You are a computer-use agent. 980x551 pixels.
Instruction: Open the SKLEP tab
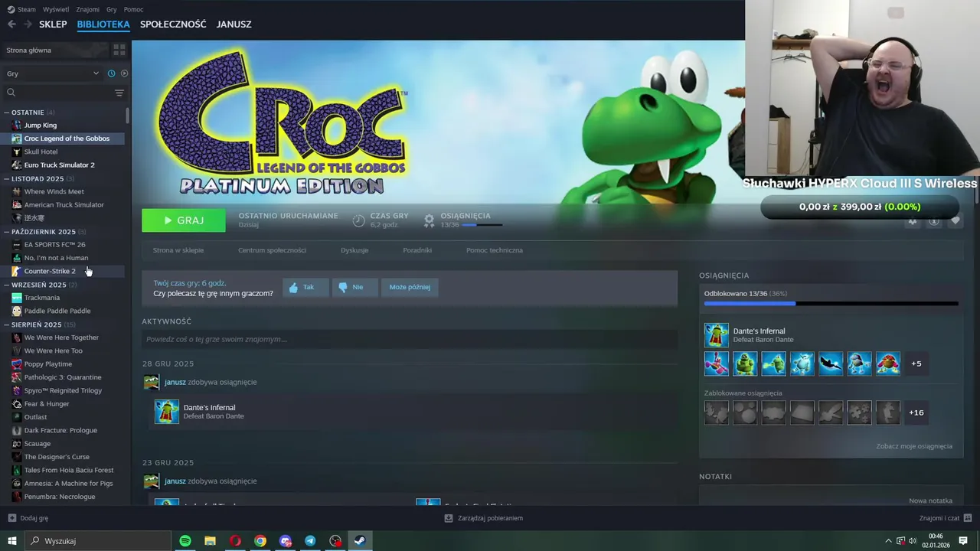pyautogui.click(x=53, y=24)
